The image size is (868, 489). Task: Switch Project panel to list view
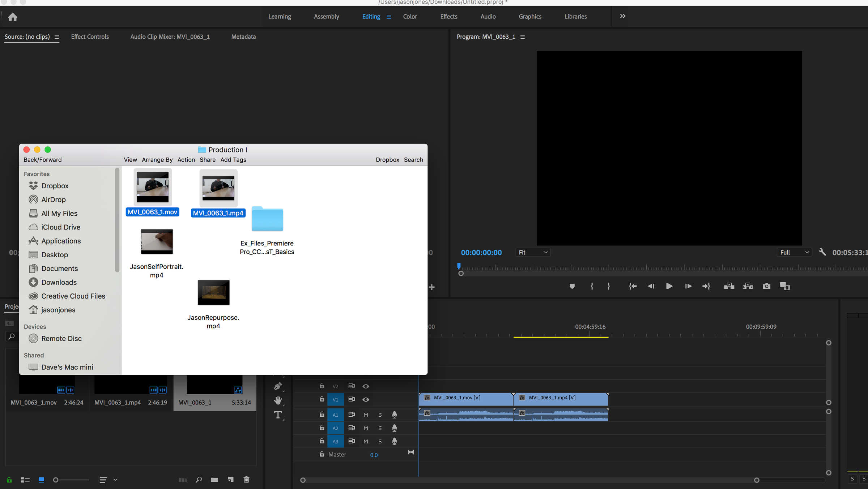[x=25, y=480]
